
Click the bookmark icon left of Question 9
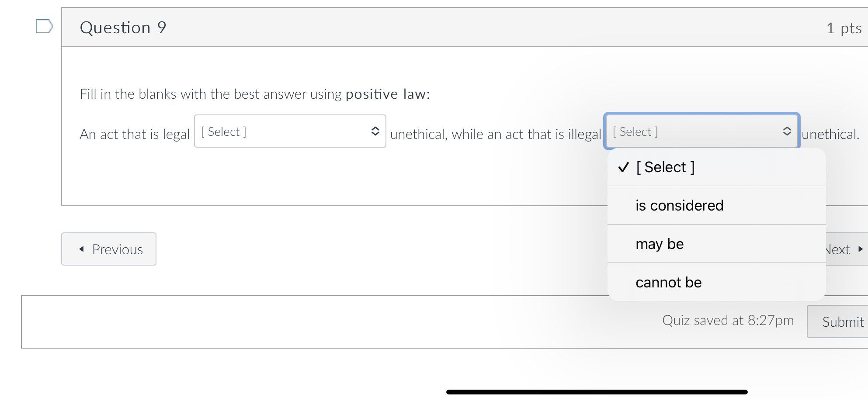pyautogui.click(x=44, y=27)
